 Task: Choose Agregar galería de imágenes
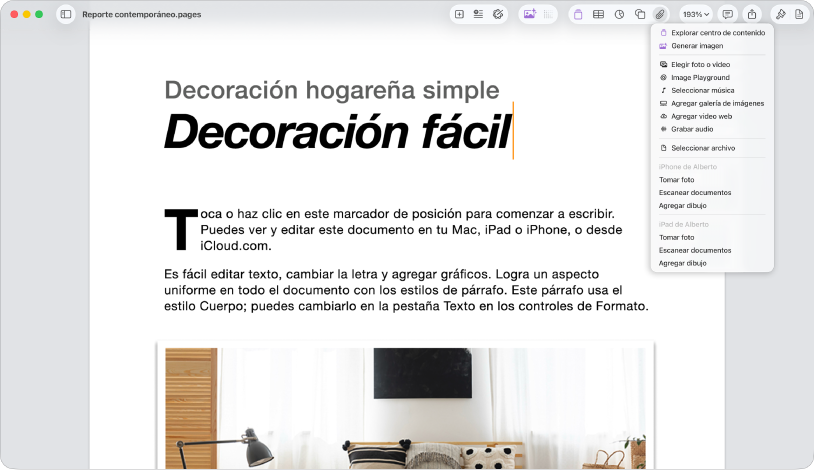pos(712,103)
